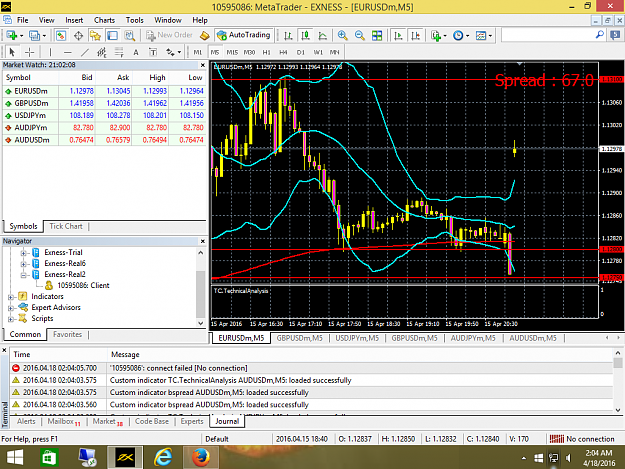Screen dimensions: 625x469
Task: Select EURUSDm row in Market Watch
Action: [104, 91]
